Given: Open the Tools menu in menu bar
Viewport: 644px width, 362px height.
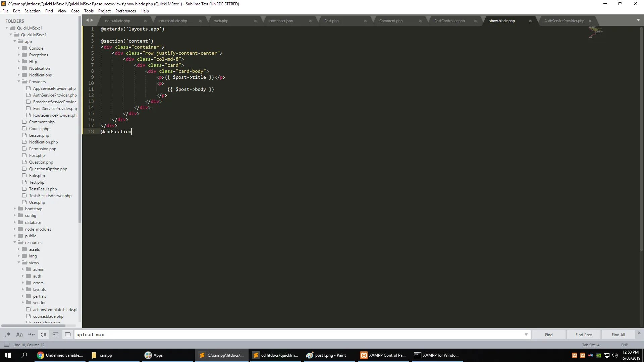Looking at the screenshot, I should click(89, 11).
